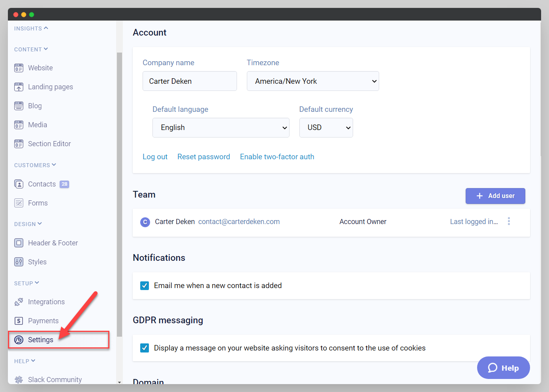Click the three-dot menu for Carter Deken

pyautogui.click(x=509, y=221)
